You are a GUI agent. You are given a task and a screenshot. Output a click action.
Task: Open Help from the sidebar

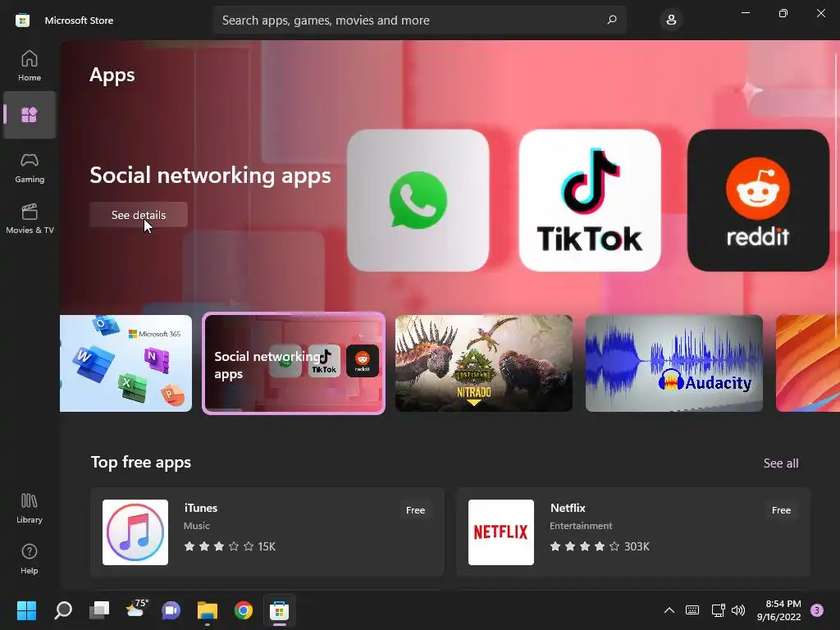pos(30,559)
